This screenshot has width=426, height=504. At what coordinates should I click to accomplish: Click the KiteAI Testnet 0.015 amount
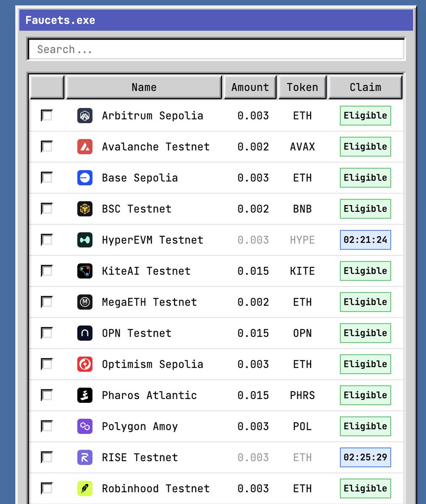pyautogui.click(x=253, y=271)
